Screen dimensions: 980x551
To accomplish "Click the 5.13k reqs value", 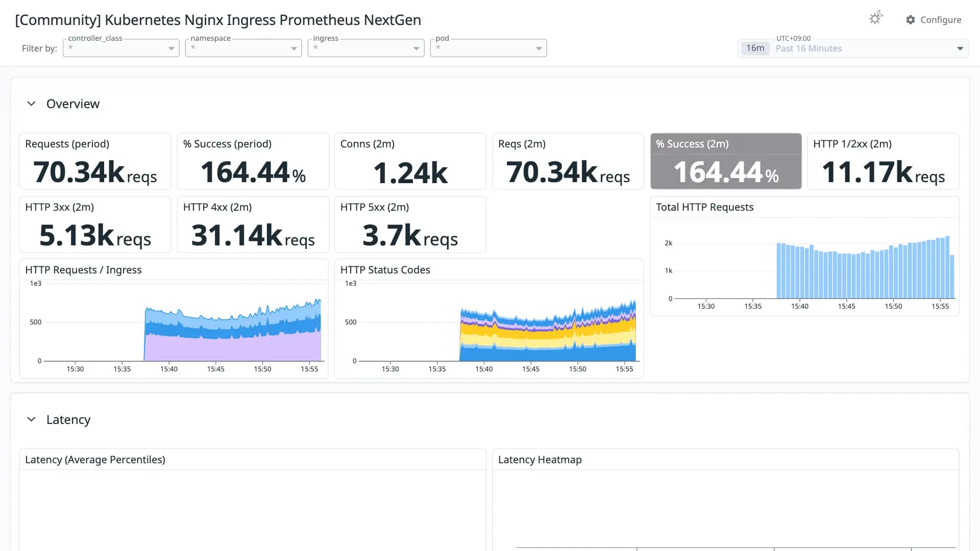I will 95,236.
